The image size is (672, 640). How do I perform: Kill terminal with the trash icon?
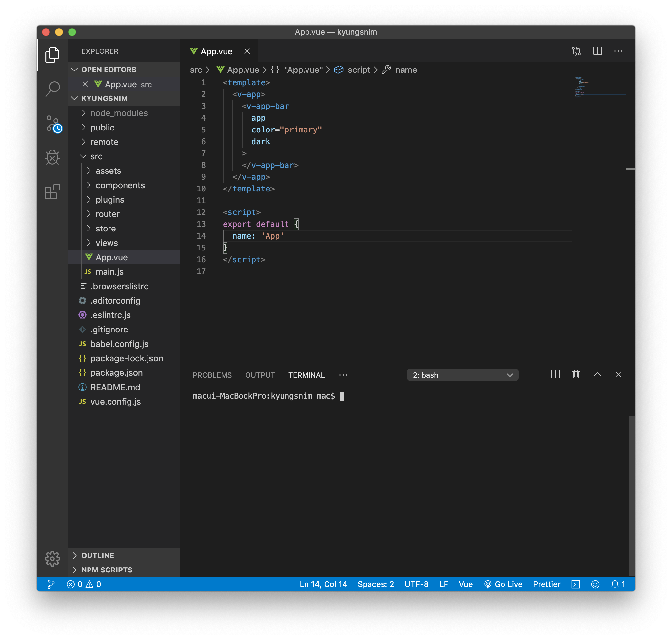tap(576, 374)
